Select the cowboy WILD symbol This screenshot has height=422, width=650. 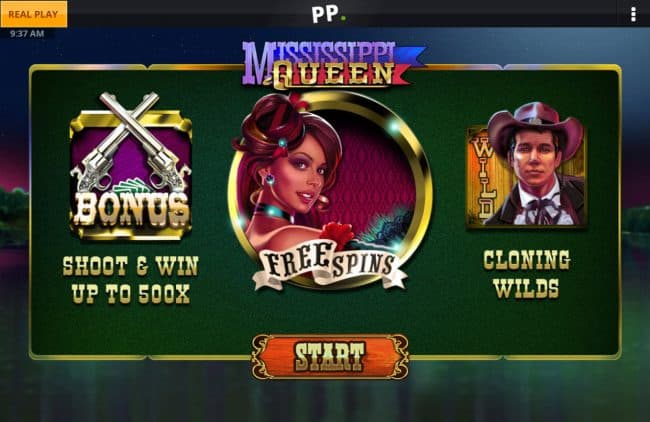[x=526, y=165]
